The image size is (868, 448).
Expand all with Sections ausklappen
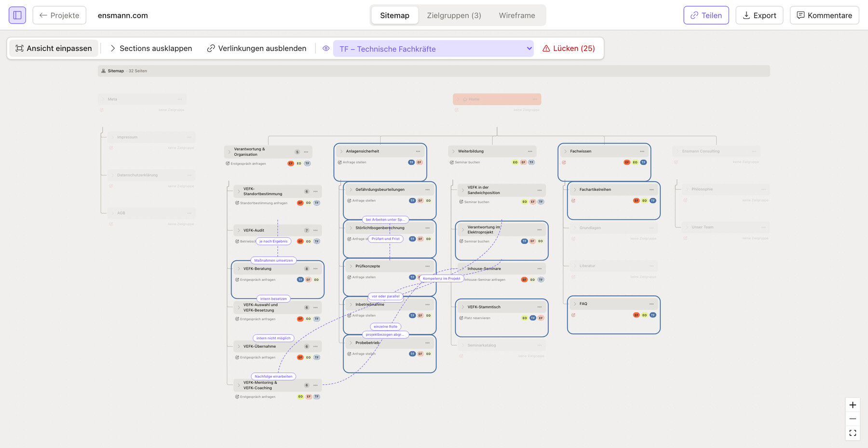151,48
